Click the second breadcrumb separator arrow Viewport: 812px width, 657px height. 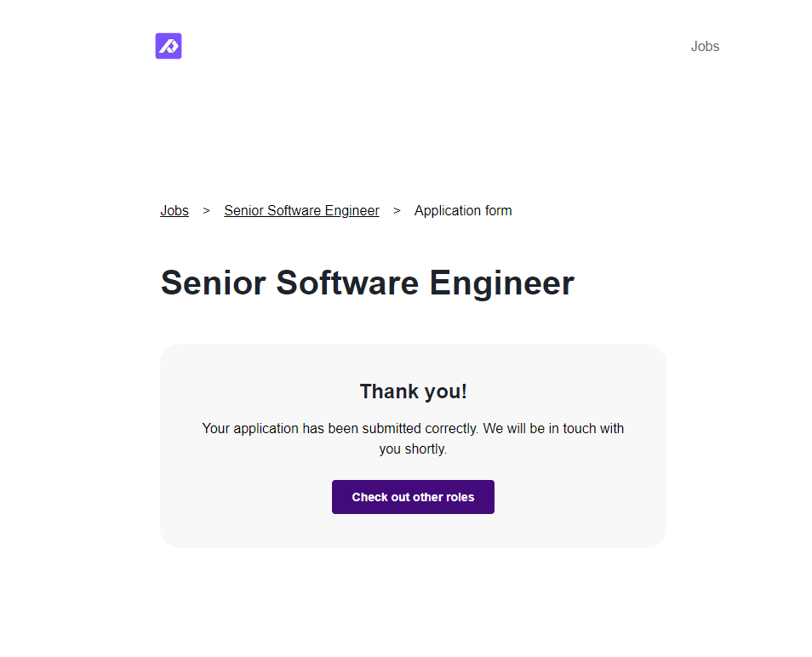click(397, 211)
